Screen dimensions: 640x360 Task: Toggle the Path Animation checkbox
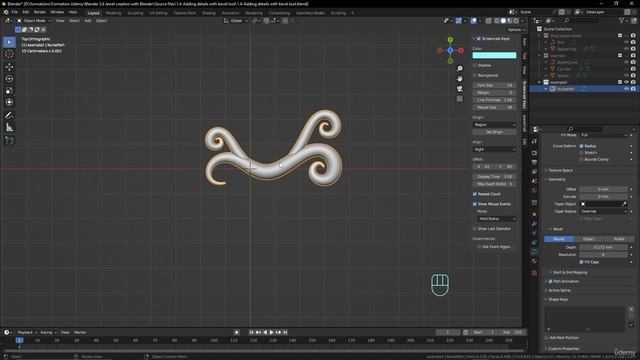[551, 281]
